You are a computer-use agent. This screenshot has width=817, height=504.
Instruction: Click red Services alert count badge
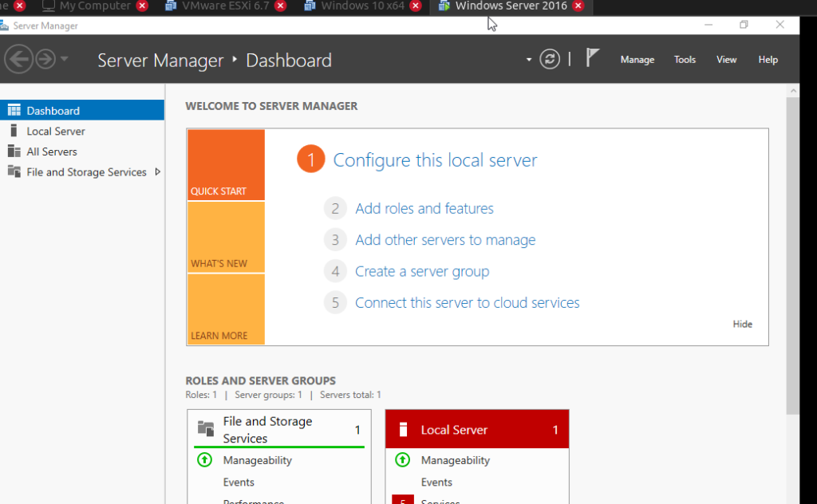(403, 500)
